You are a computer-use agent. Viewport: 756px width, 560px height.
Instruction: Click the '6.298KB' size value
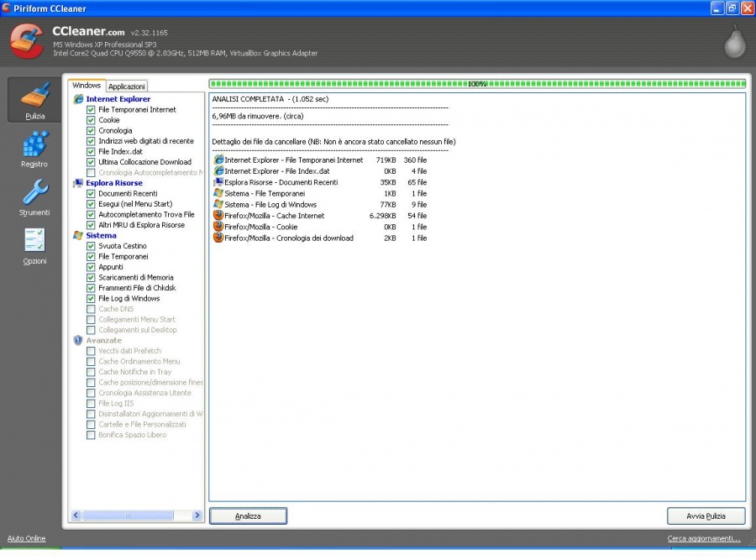[382, 216]
